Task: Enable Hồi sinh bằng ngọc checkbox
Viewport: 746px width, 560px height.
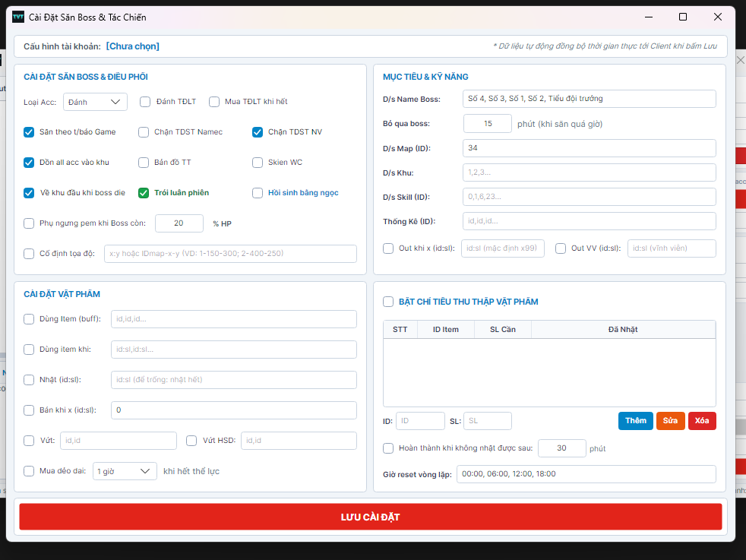Action: point(258,193)
